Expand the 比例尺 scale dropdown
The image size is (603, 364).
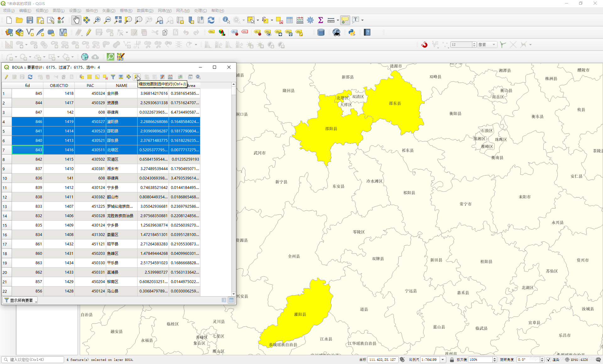443,360
